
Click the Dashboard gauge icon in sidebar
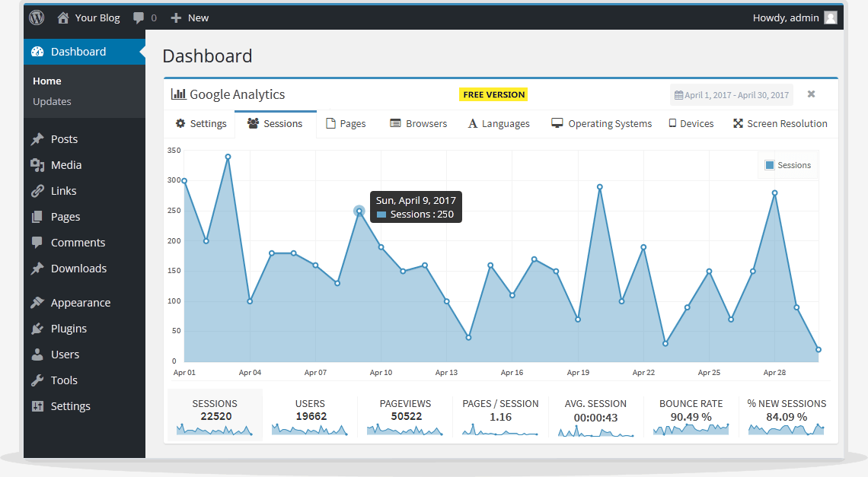[37, 52]
